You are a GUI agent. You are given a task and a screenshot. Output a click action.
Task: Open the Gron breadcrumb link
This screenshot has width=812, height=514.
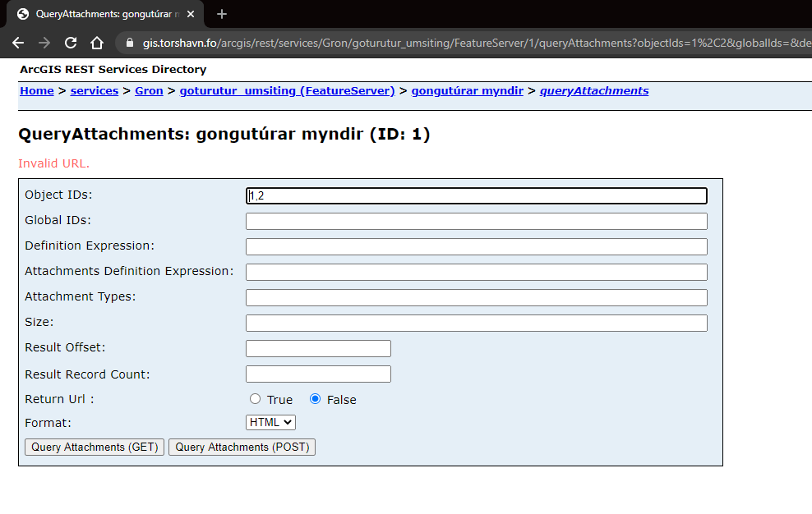(149, 90)
